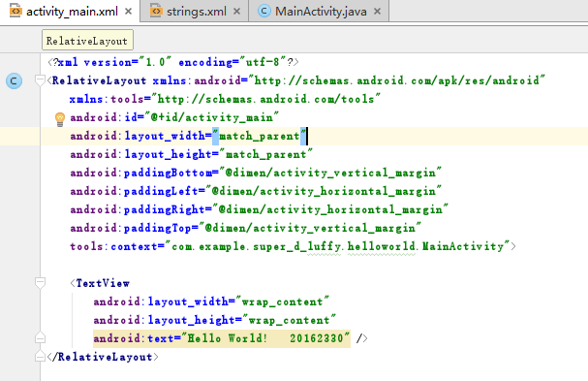Click the paddingLeft attribute line
The width and height of the screenshot is (588, 381).
click(x=256, y=191)
